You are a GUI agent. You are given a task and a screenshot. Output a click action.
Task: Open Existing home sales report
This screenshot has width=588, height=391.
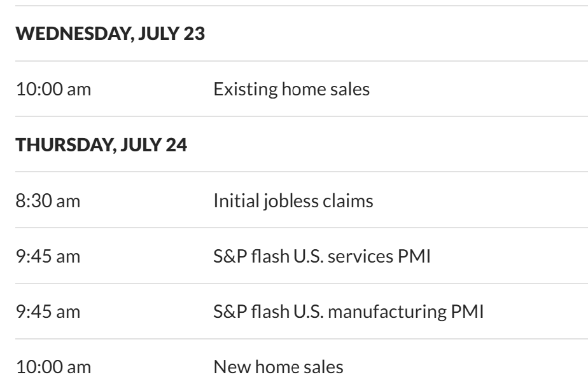291,89
